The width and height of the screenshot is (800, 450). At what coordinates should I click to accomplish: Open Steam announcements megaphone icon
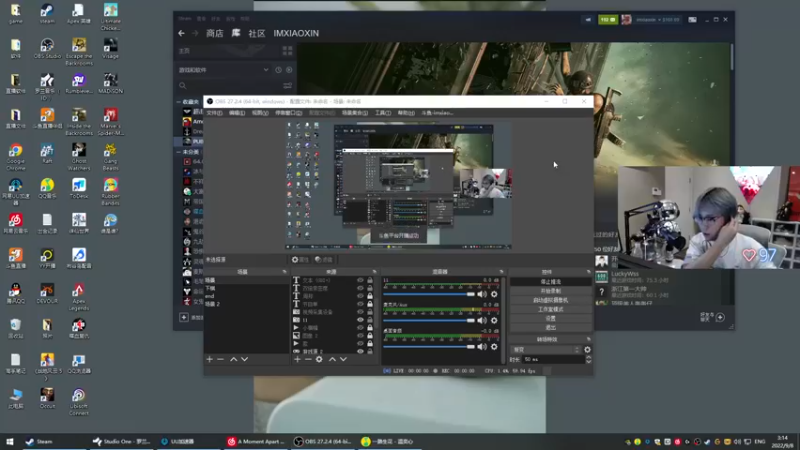click(x=588, y=19)
